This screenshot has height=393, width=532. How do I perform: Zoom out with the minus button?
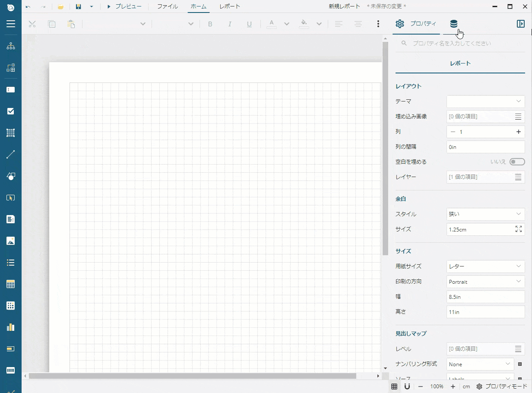pyautogui.click(x=420, y=387)
